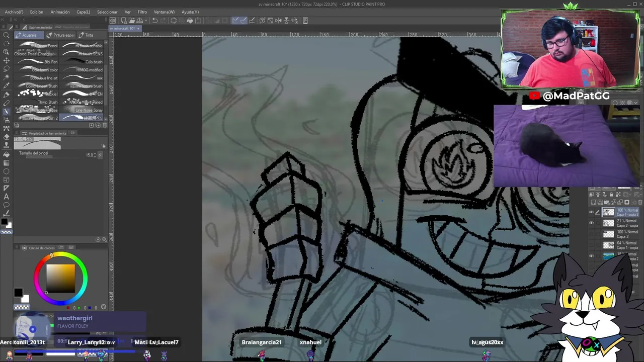Image resolution: width=644 pixels, height=362 pixels.
Task: Open the Filtro menu
Action: pos(142,12)
